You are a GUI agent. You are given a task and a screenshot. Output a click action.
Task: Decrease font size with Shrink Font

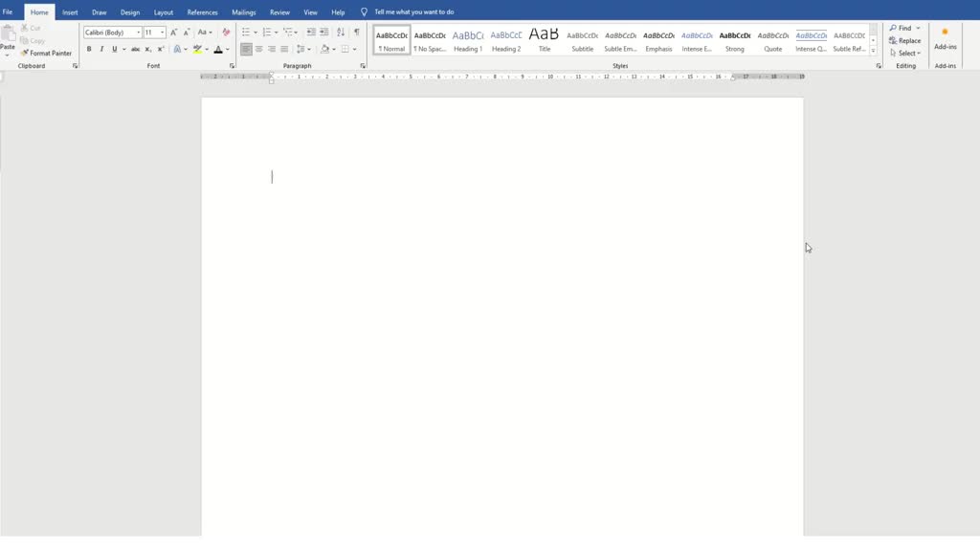click(x=187, y=32)
